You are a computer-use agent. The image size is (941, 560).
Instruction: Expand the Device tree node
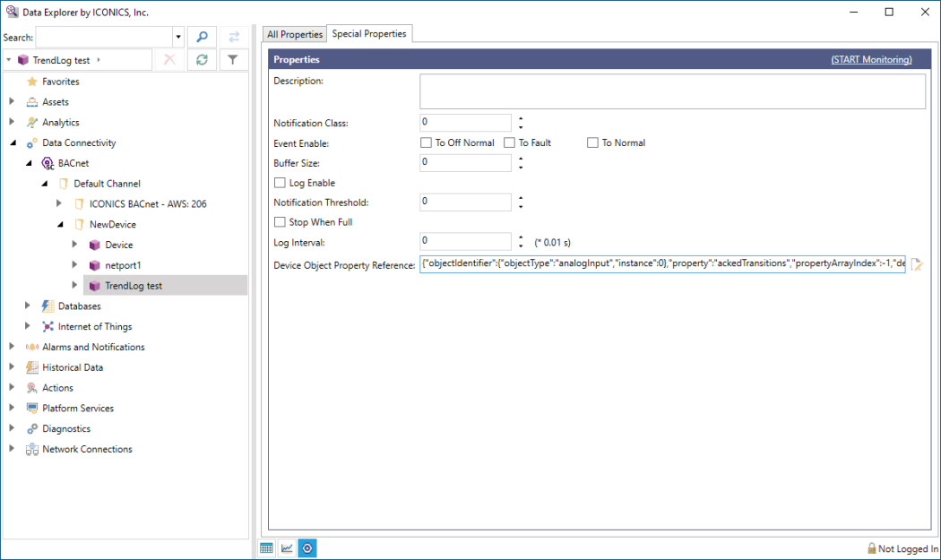pyautogui.click(x=74, y=245)
